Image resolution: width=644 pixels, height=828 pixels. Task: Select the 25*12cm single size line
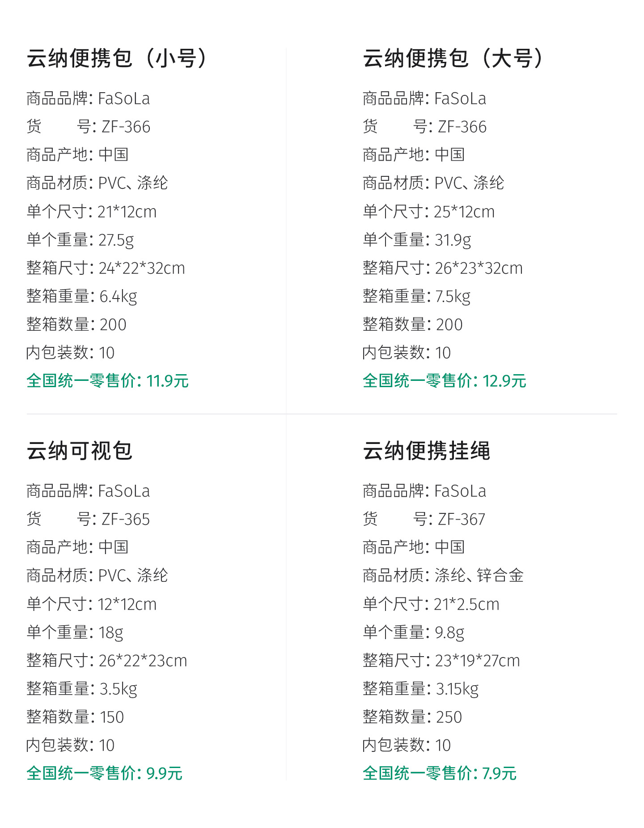coord(428,212)
